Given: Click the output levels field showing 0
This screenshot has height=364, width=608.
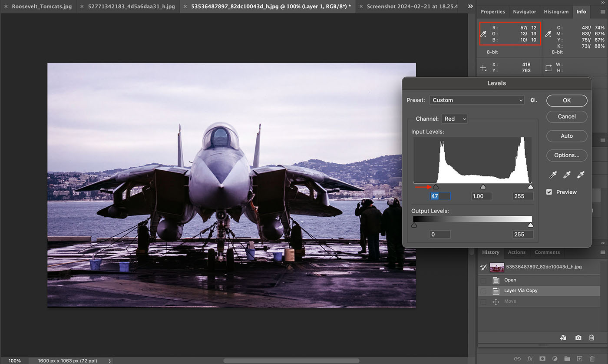Looking at the screenshot, I should click(x=440, y=235).
